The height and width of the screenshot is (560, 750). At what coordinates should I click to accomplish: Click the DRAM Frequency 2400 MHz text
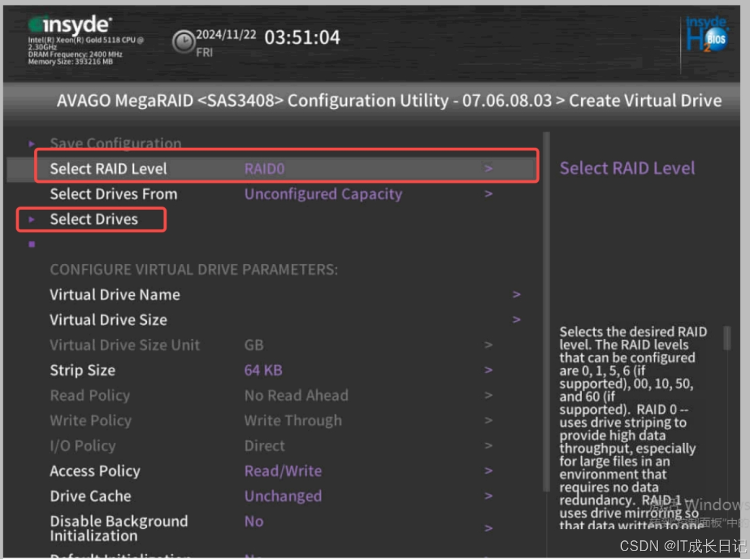[x=75, y=55]
